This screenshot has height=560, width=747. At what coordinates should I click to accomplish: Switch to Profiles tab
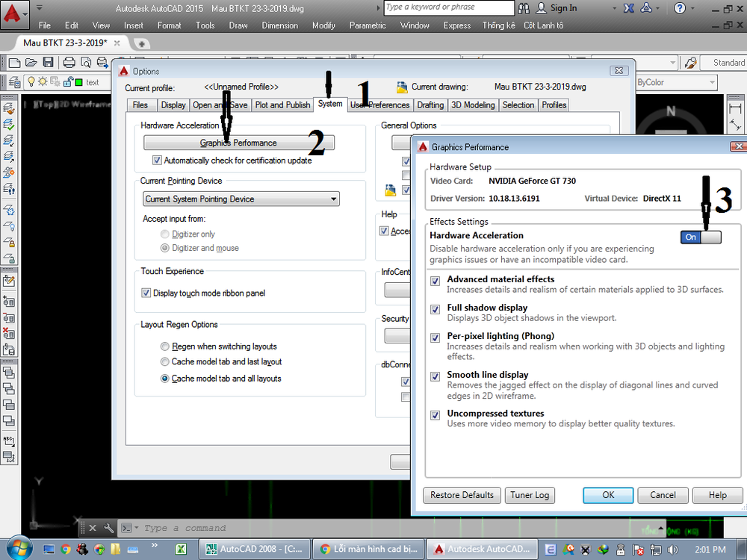click(554, 105)
